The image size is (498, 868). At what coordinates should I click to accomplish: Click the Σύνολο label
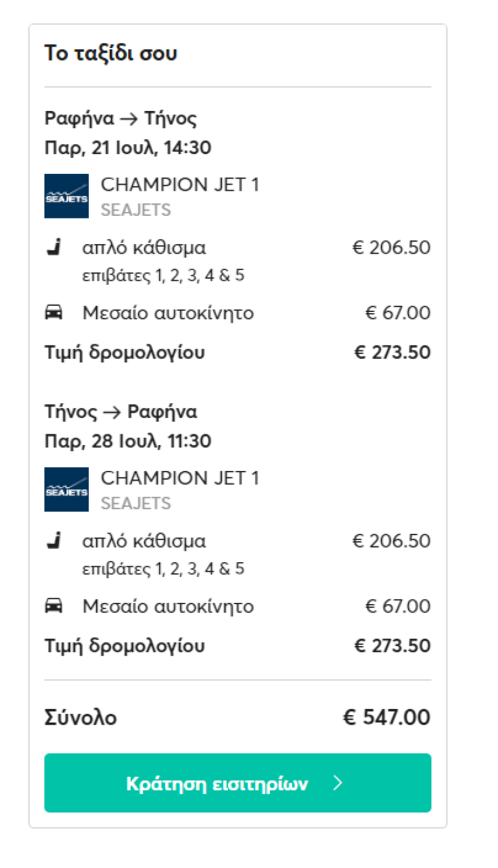[80, 717]
